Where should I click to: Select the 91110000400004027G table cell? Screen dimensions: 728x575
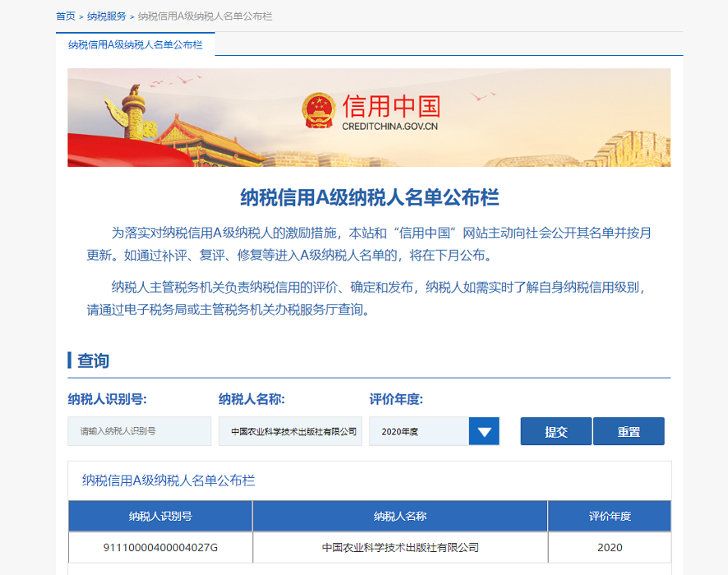point(160,547)
